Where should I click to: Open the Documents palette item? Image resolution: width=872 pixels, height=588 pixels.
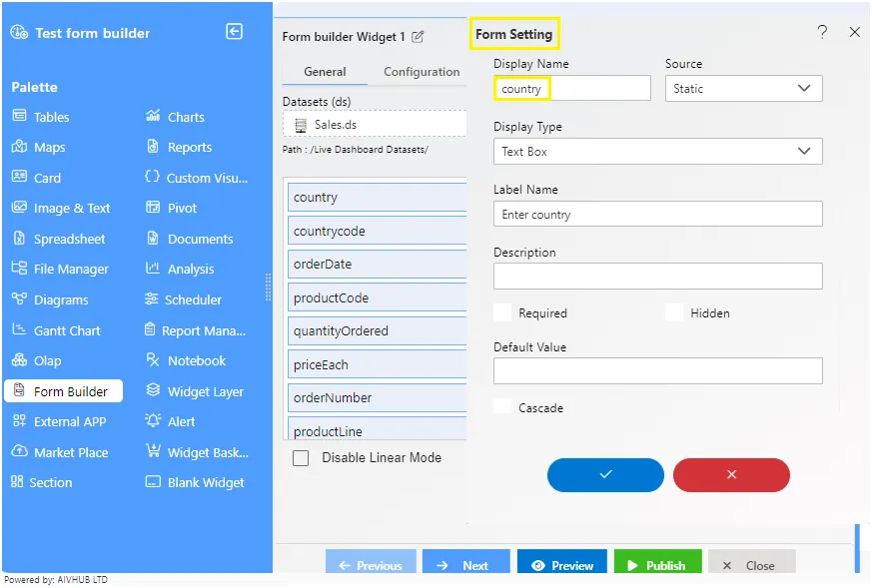coord(189,239)
